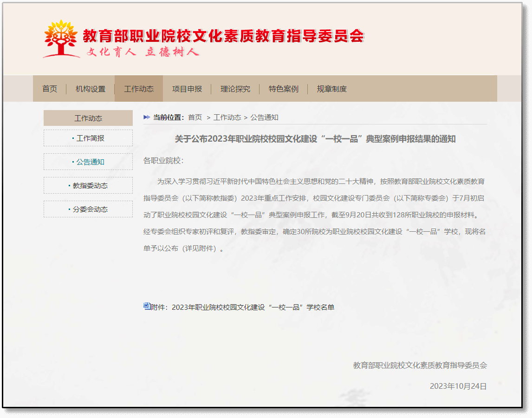532x418 pixels.
Task: Click the site title 教育部职业院校文化素质教育指导委员会
Action: [x=223, y=36]
